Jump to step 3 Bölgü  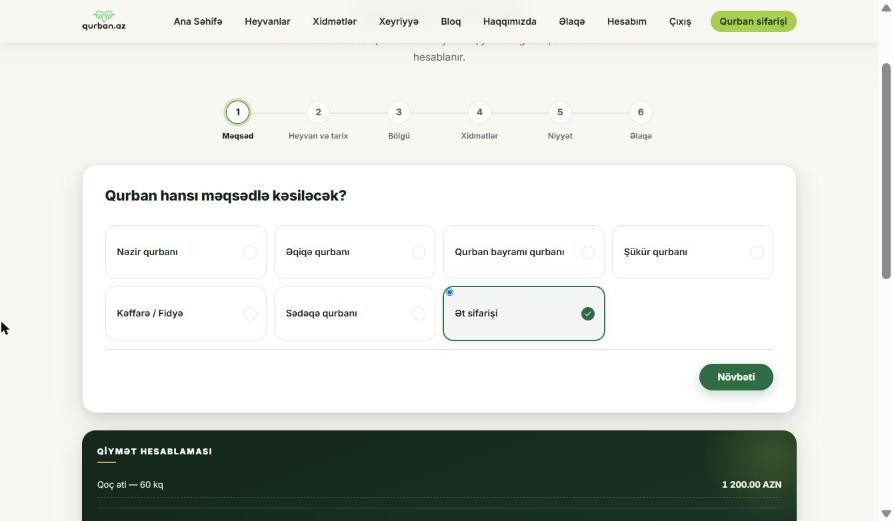pos(399,112)
